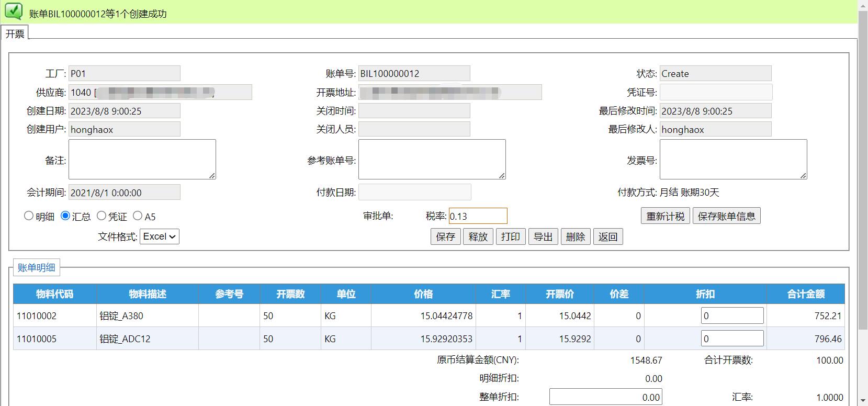Click the 开票价 column header
Image resolution: width=868 pixels, height=406 pixels.
[x=560, y=294]
